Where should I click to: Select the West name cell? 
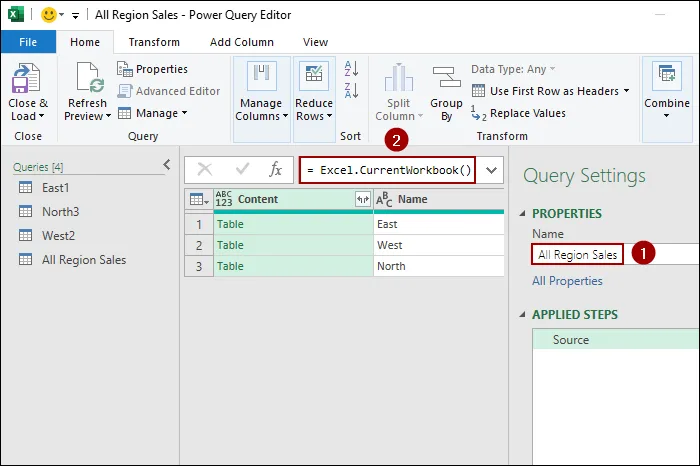click(439, 245)
